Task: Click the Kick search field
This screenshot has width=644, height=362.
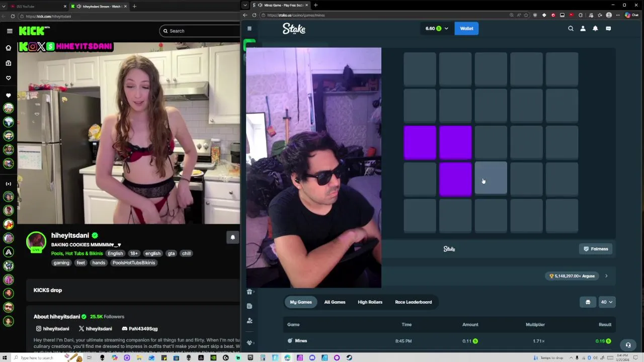Action: (x=200, y=31)
